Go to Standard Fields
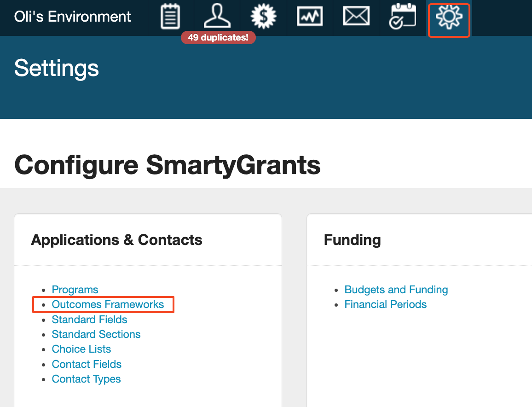Image resolution: width=532 pixels, height=407 pixels. [x=89, y=320]
